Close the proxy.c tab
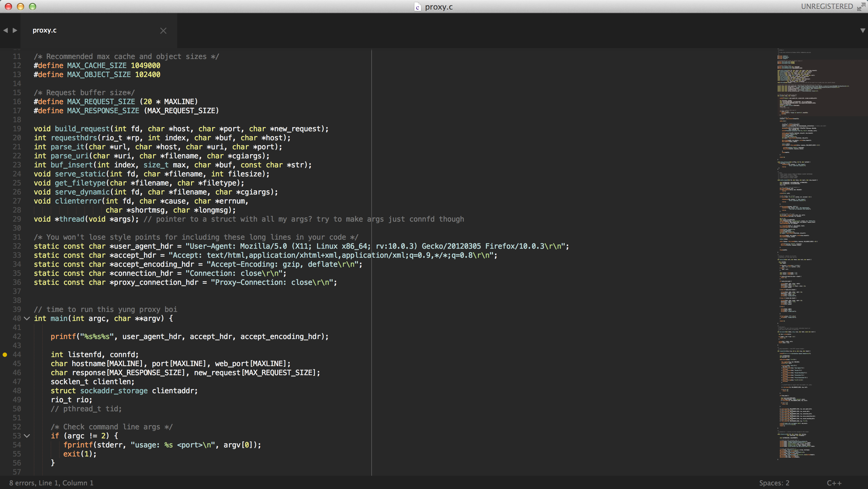The height and width of the screenshot is (489, 868). 163,31
